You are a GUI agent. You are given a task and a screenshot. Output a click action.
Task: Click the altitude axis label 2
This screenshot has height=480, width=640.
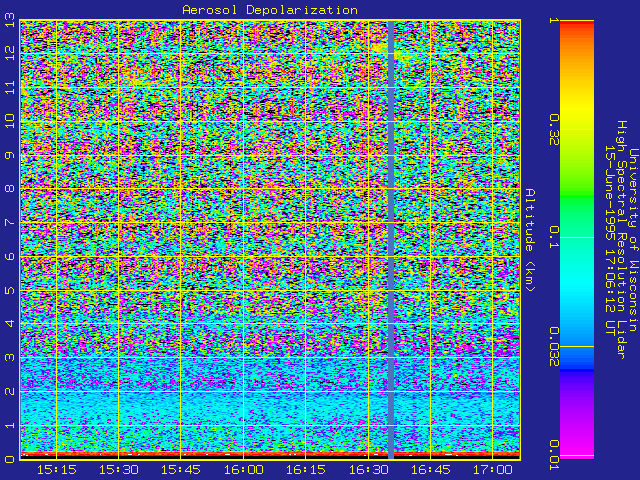(x=10, y=391)
